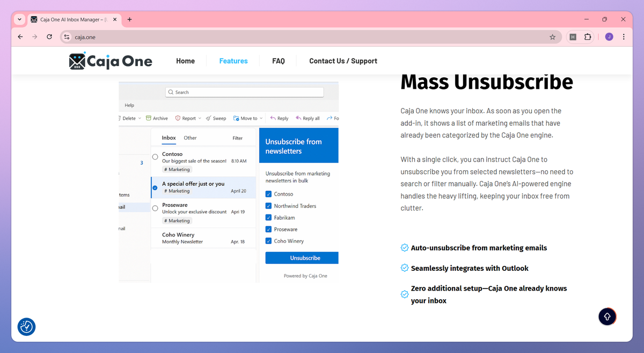Uncheck the Proseware newsletter checkbox

click(x=268, y=229)
